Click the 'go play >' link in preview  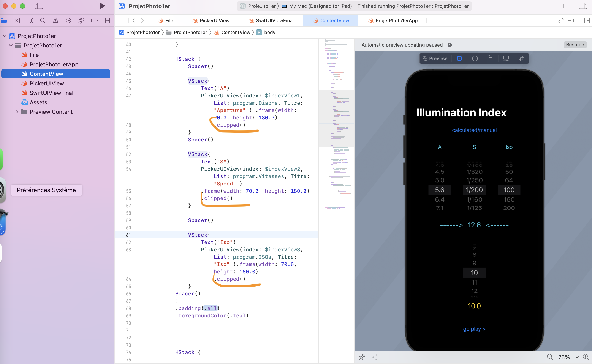474,329
